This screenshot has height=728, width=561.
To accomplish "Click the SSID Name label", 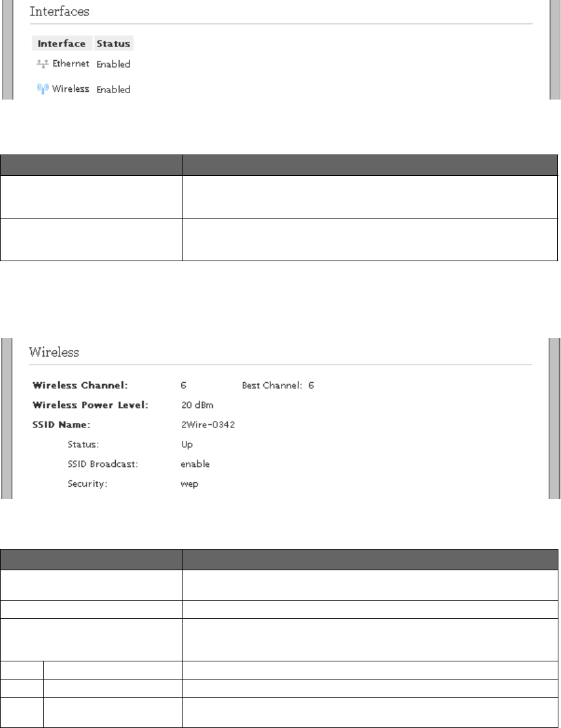I will click(61, 425).
